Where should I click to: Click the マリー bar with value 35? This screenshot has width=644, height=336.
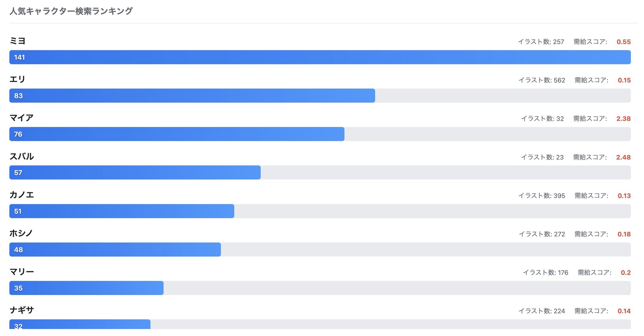point(86,288)
